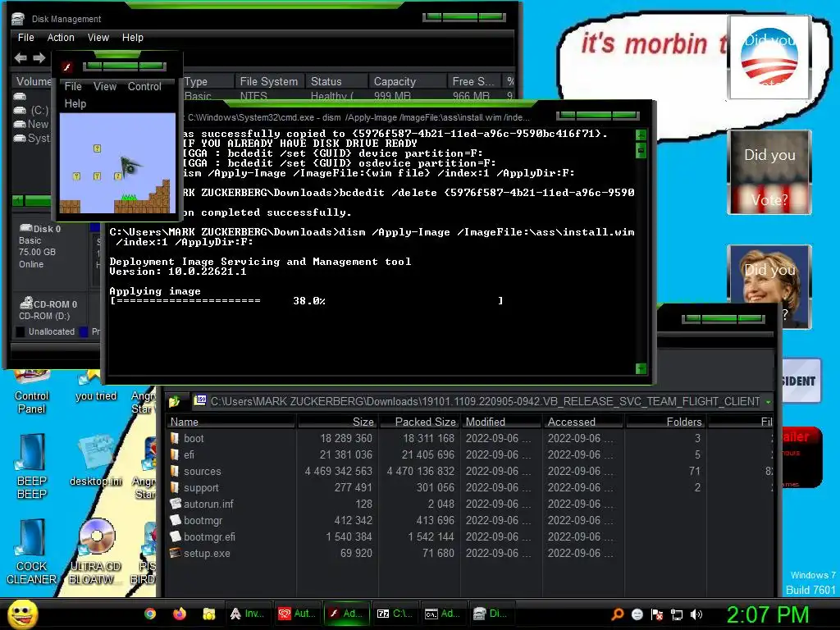The width and height of the screenshot is (840, 630).
Task: Open the ULTRA CD BLOATW... disc icon
Action: click(x=96, y=552)
